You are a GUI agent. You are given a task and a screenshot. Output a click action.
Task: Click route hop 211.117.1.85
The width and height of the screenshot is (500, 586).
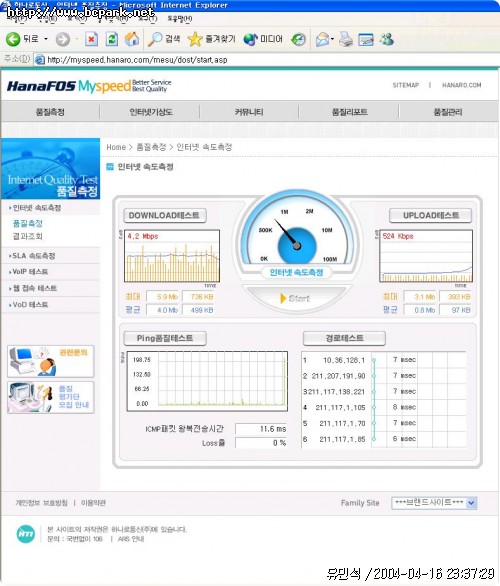point(342,440)
